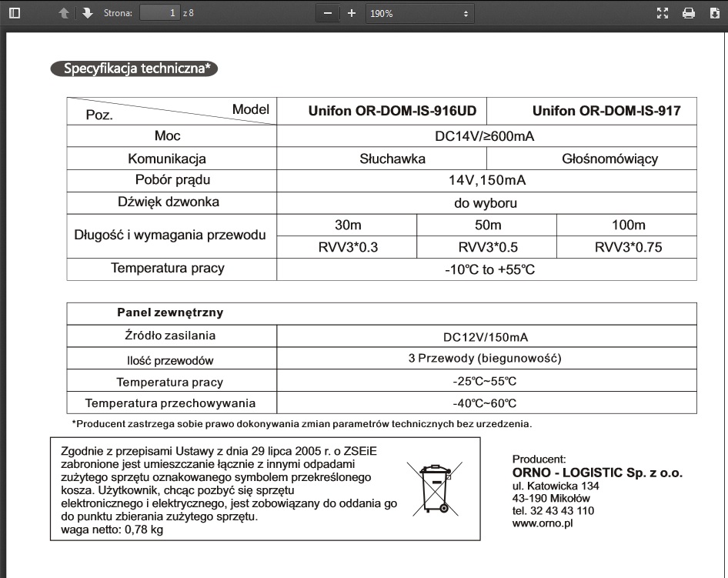Click the crossed-out bin symbol
The width and height of the screenshot is (728, 578).
tap(435, 489)
